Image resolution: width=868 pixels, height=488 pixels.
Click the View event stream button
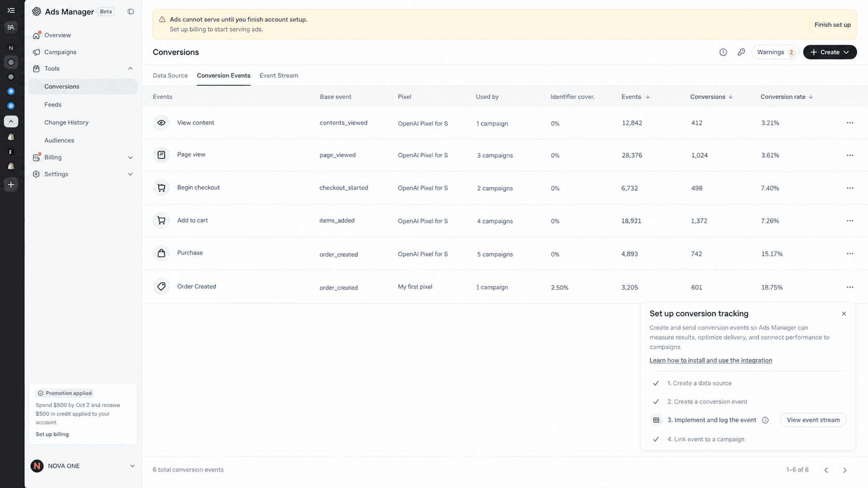point(813,420)
